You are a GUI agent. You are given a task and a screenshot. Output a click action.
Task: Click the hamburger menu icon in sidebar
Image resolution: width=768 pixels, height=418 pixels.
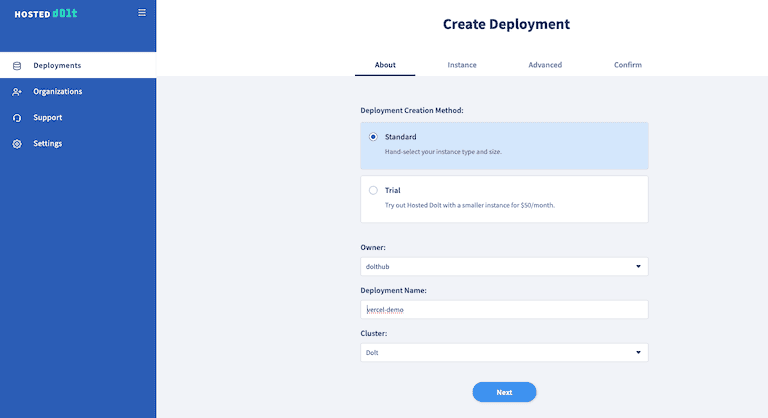(141, 13)
